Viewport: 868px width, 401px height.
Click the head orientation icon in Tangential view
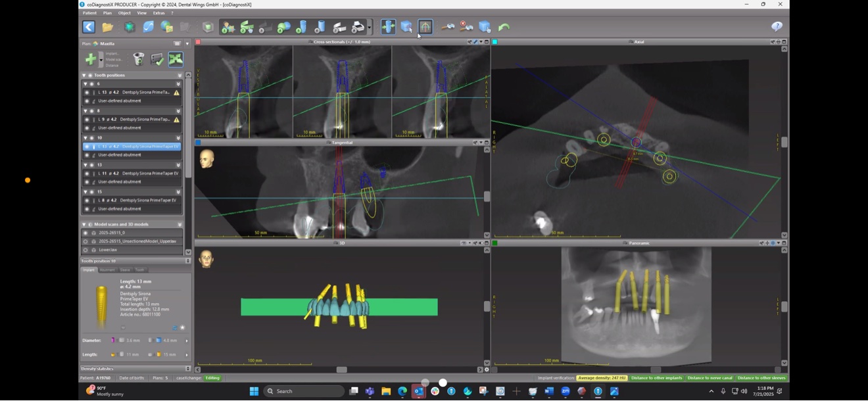click(206, 158)
